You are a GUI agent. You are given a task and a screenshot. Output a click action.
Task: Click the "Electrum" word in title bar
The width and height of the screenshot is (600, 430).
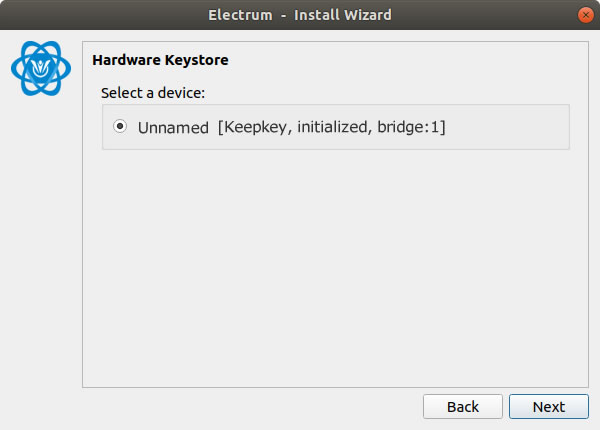240,15
